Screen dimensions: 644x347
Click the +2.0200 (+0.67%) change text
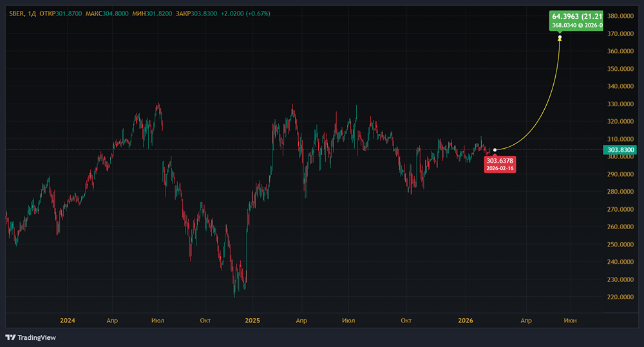(245, 14)
